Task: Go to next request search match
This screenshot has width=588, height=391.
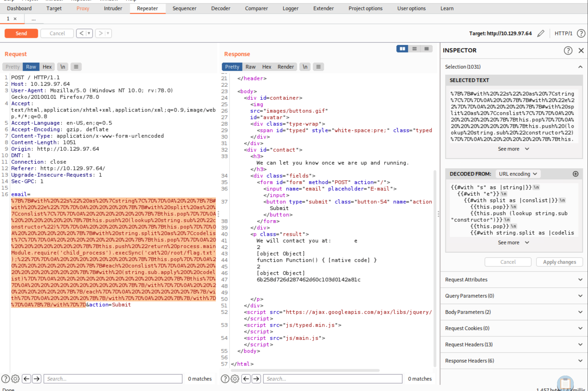Action: 37,379
